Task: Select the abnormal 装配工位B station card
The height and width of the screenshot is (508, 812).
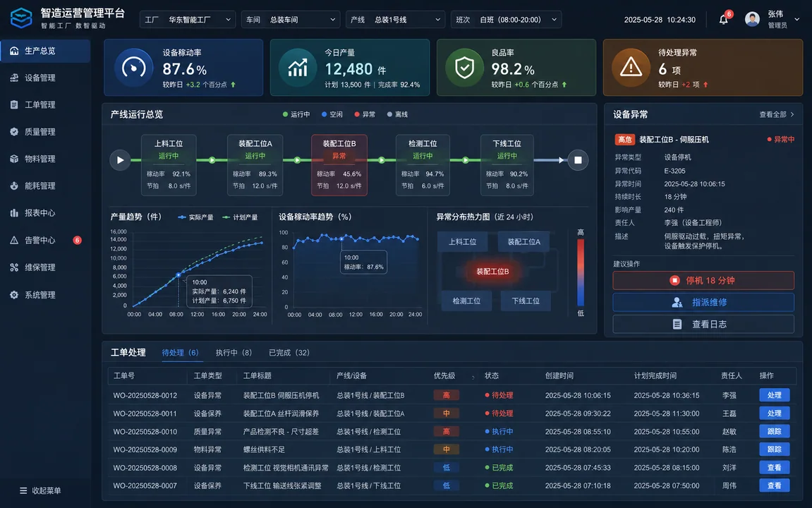Action: tap(339, 165)
